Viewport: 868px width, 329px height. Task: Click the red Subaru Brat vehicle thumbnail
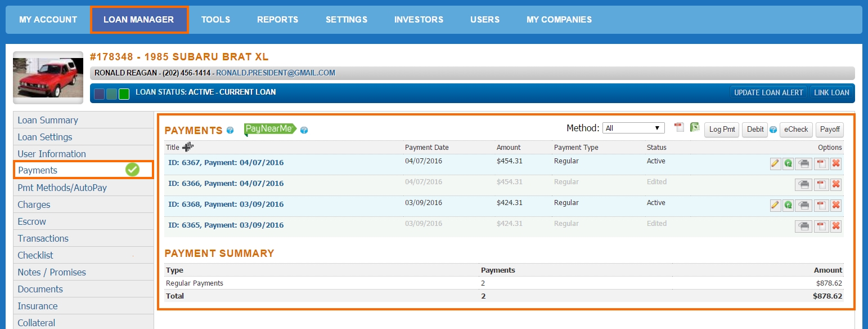(48, 77)
